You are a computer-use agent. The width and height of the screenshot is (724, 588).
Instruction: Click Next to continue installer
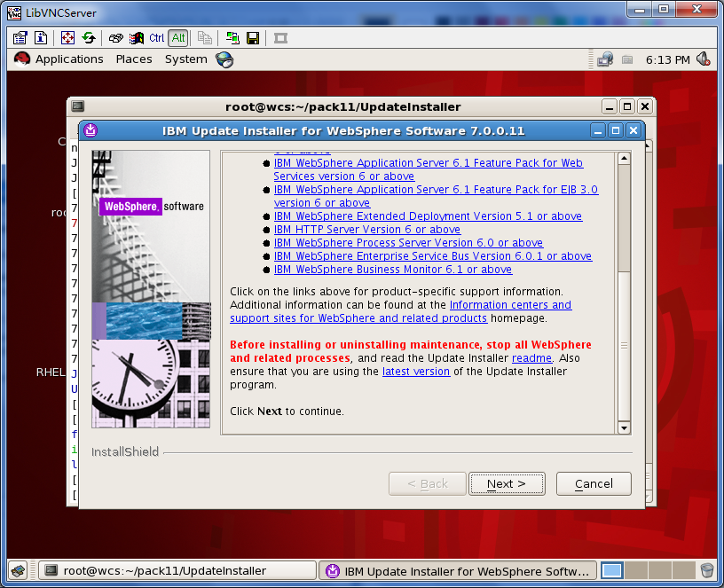click(x=507, y=483)
